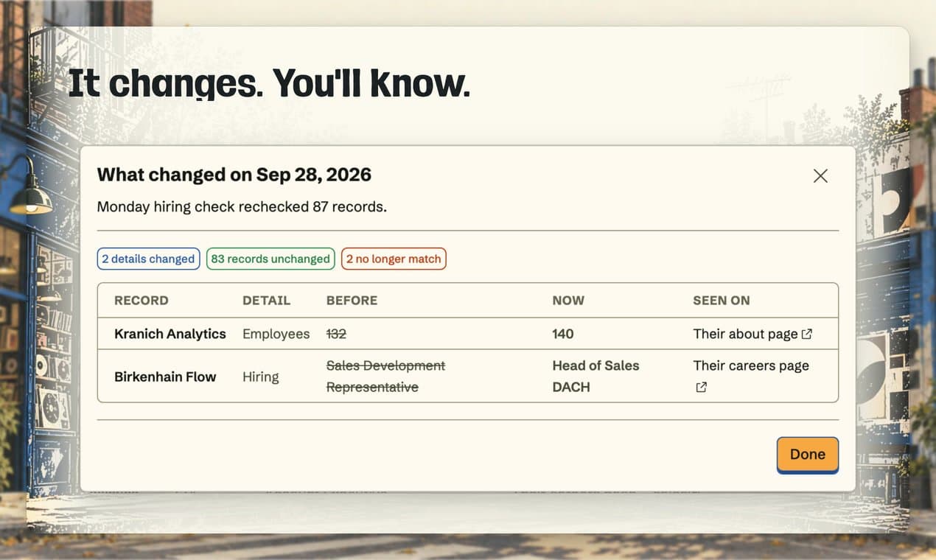
Task: Open 'Their about page' link
Action: (x=752, y=334)
